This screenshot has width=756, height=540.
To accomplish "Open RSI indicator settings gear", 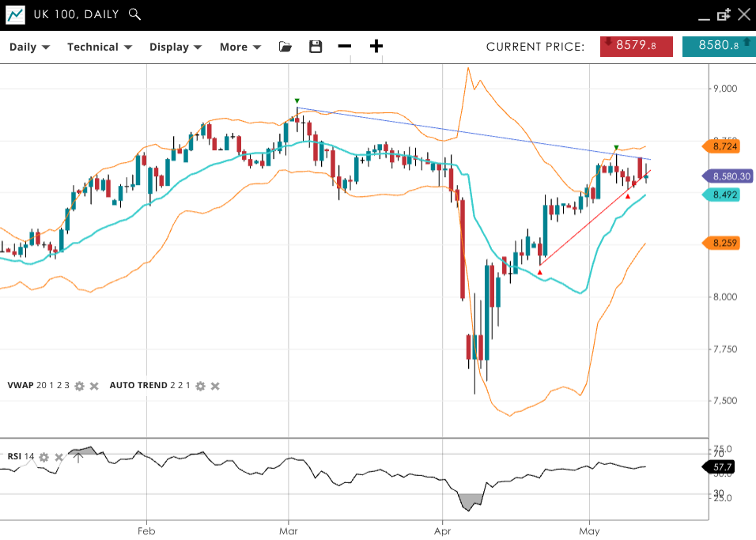I will 44,457.
